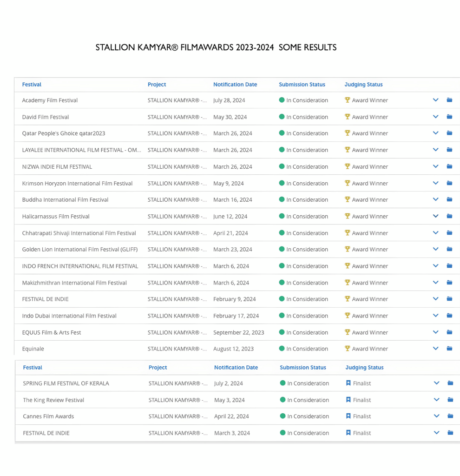Click Submission Status header in winners table
The height and width of the screenshot is (476, 460).
point(302,85)
